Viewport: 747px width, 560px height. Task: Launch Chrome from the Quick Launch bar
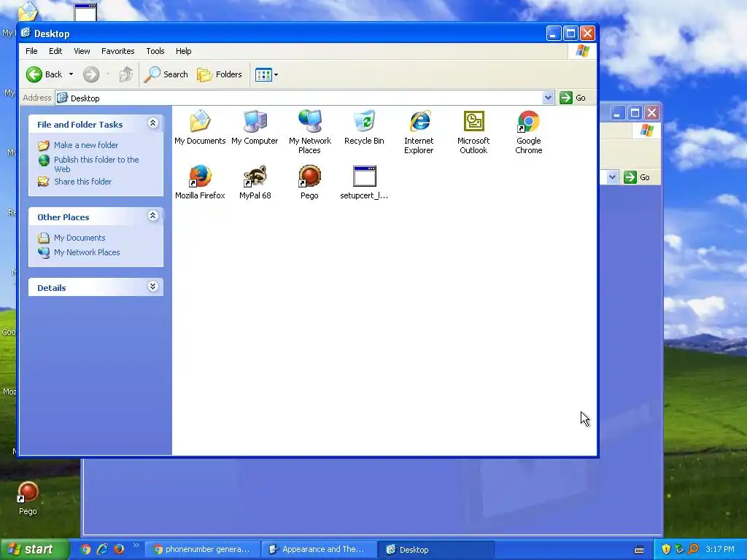[x=85, y=550]
